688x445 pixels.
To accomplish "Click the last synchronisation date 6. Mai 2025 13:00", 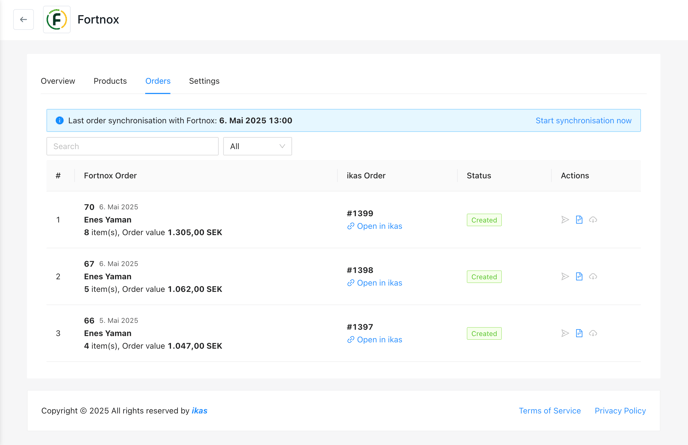I will [x=256, y=121].
